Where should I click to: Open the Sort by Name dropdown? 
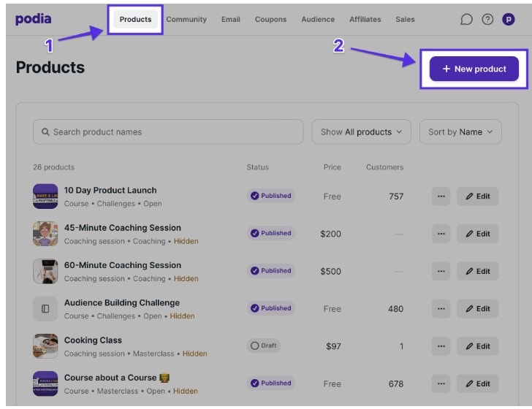[460, 132]
